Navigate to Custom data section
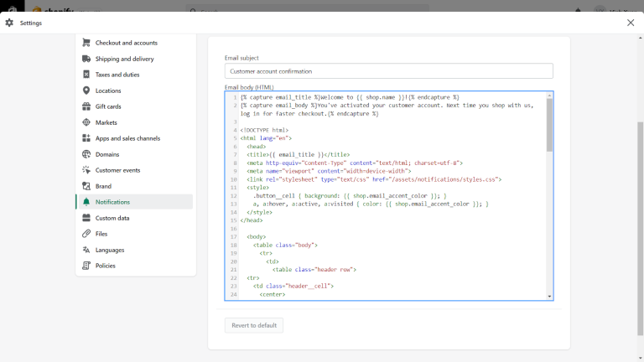The image size is (644, 362). (x=112, y=218)
